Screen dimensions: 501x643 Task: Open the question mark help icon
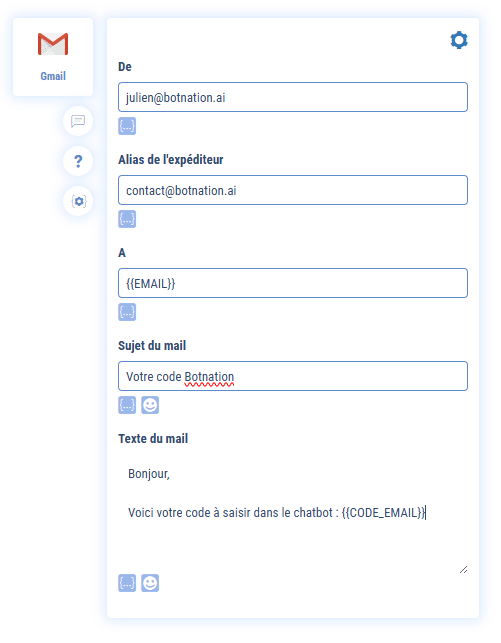click(78, 161)
